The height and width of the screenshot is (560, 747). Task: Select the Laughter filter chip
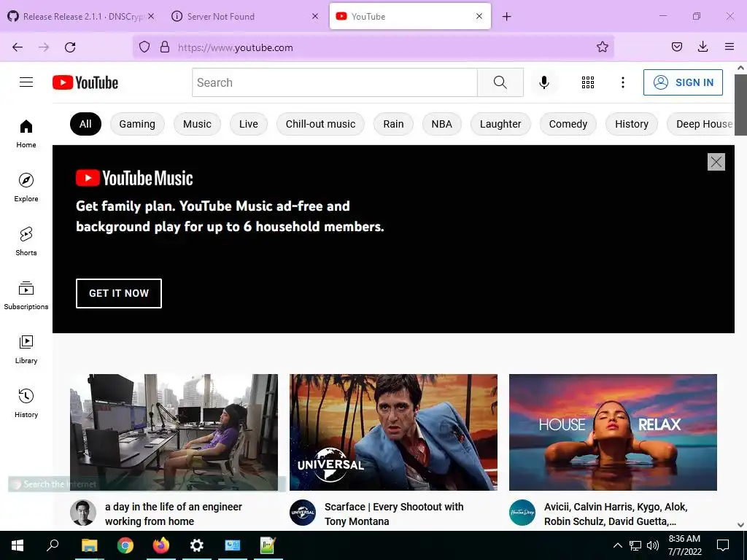[x=500, y=124]
